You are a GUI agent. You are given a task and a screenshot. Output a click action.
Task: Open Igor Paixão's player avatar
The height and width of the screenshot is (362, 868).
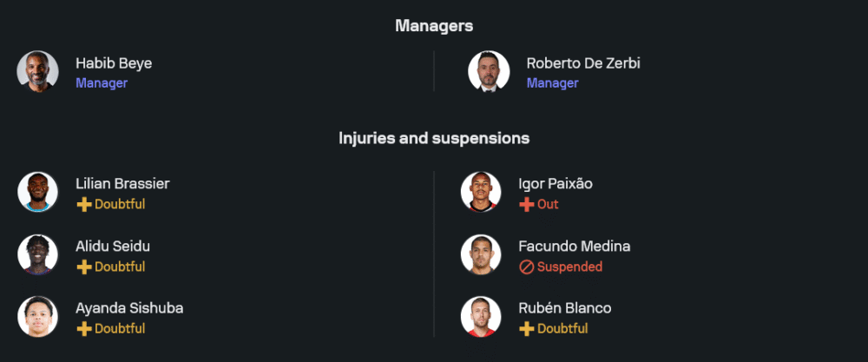(480, 192)
